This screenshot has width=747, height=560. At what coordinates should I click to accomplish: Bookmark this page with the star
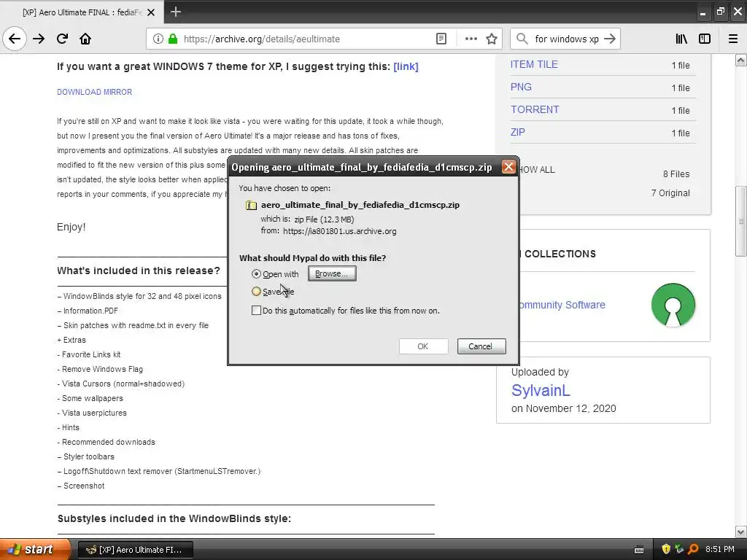[x=492, y=39]
